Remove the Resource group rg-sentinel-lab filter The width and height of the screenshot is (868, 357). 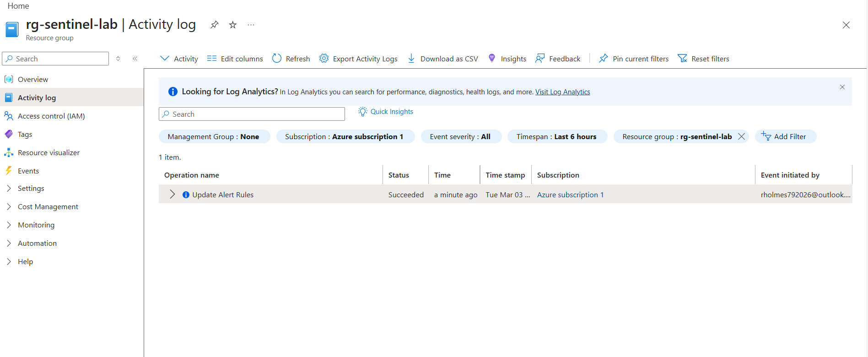tap(742, 136)
